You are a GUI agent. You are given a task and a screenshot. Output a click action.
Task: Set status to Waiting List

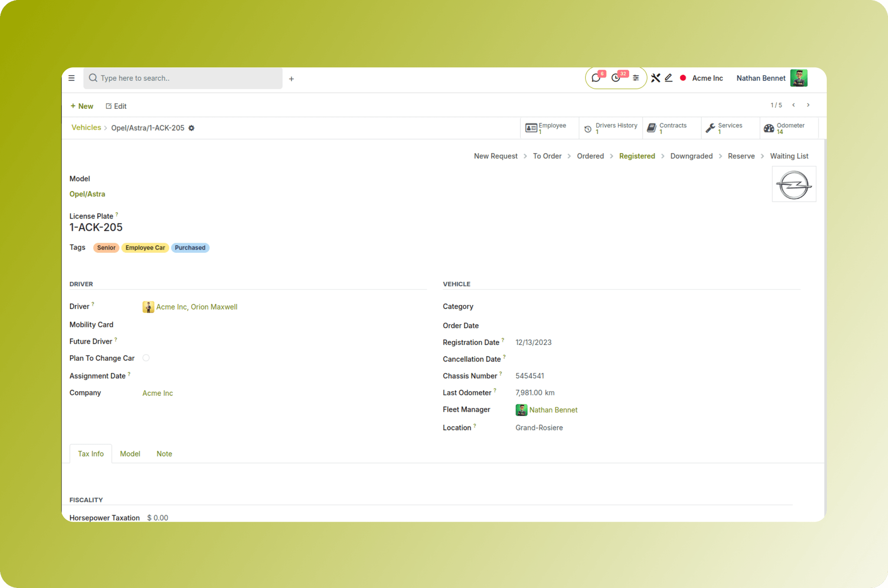[x=789, y=156]
